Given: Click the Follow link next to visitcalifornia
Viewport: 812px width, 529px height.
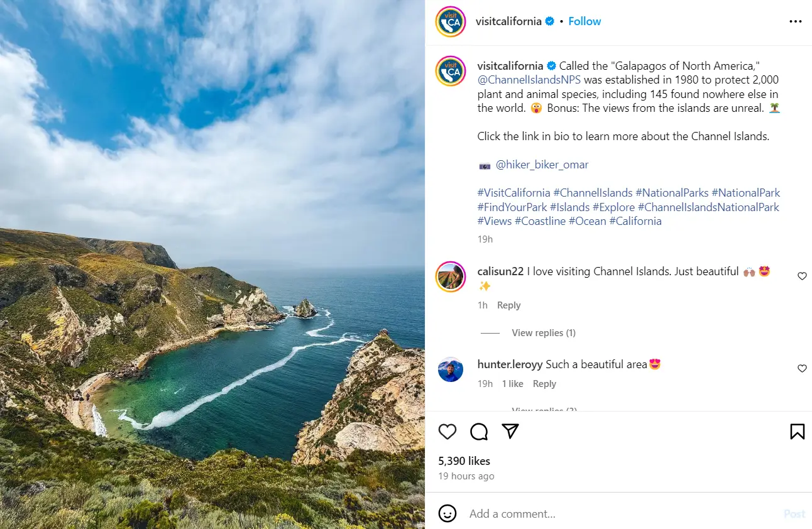Looking at the screenshot, I should tap(584, 21).
